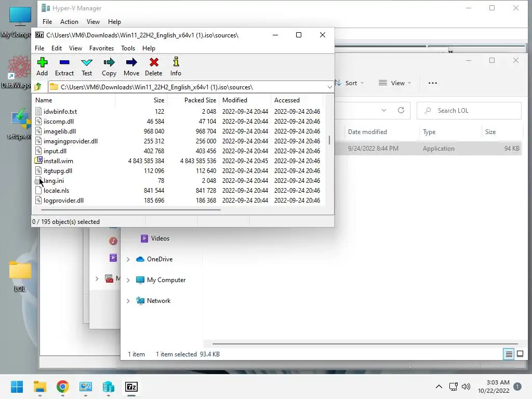Expand the 7-Zip address path dropdown
The image size is (532, 399).
point(329,87)
